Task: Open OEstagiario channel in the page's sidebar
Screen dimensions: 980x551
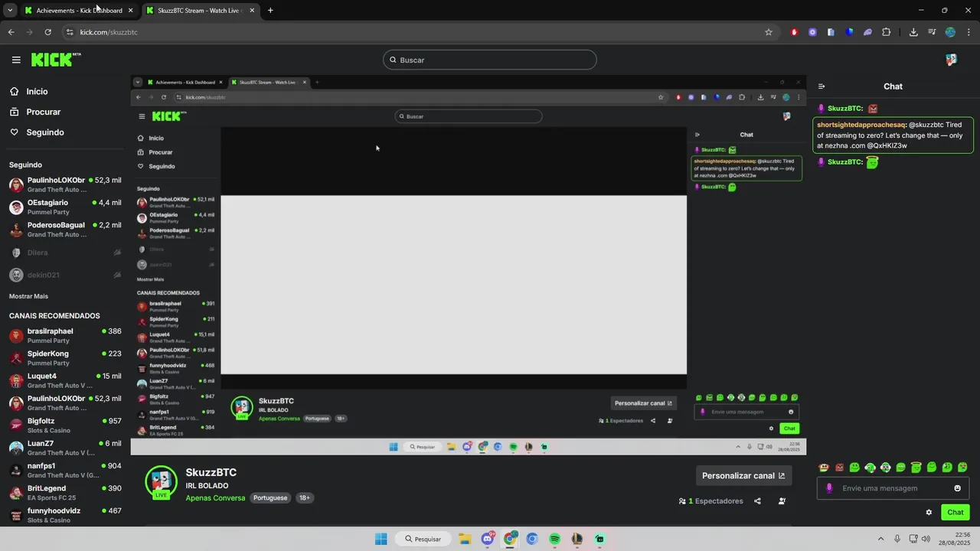Action: [x=65, y=207]
